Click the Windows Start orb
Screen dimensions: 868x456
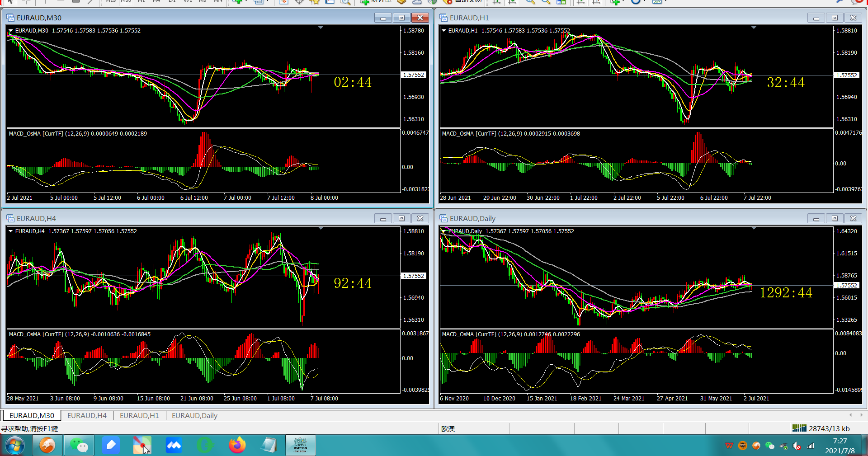click(15, 446)
